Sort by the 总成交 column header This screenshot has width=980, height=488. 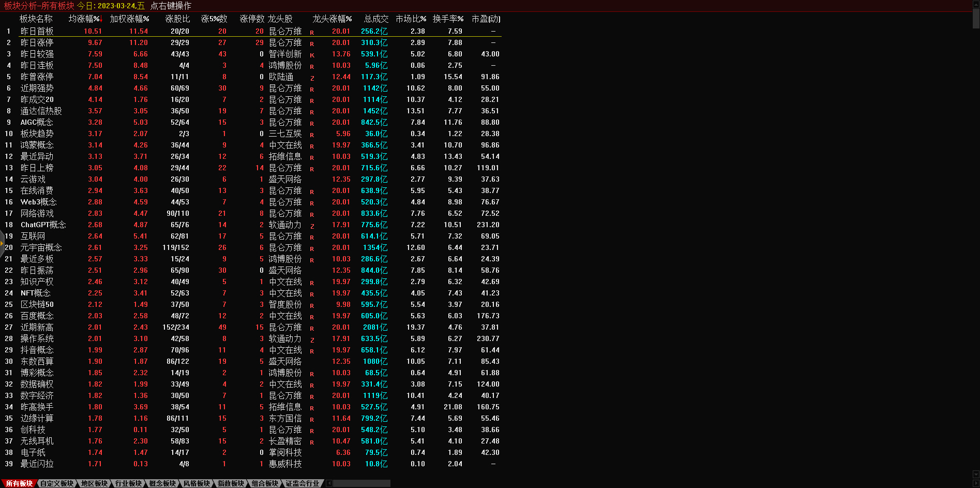tap(376, 19)
